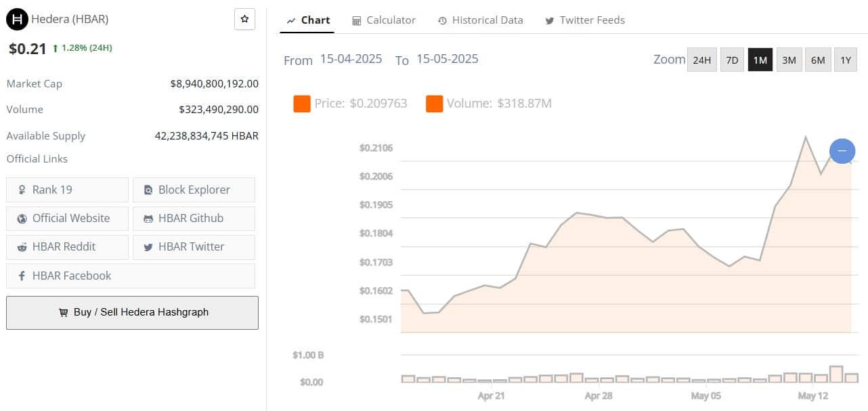Click the From date field
This screenshot has height=411, width=868.
click(351, 59)
